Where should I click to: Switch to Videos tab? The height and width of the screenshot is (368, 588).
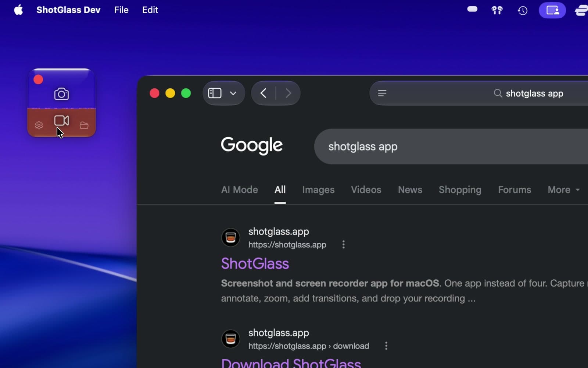366,190
